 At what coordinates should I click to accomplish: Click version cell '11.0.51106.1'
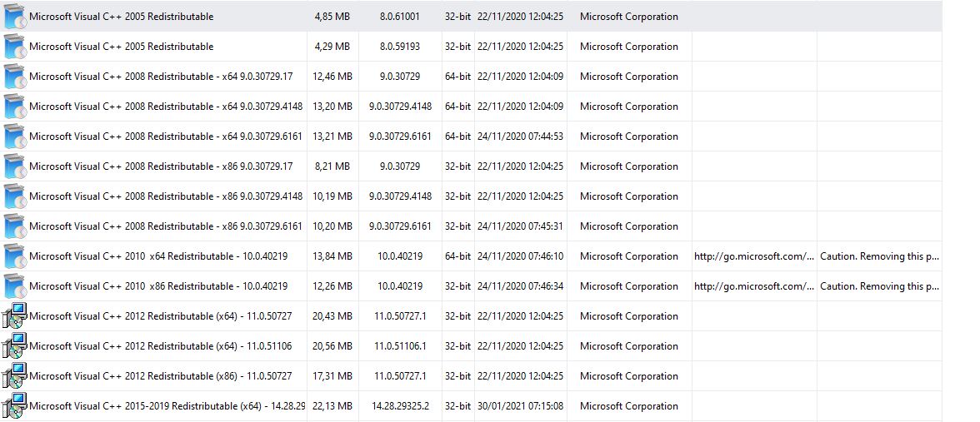tap(400, 346)
